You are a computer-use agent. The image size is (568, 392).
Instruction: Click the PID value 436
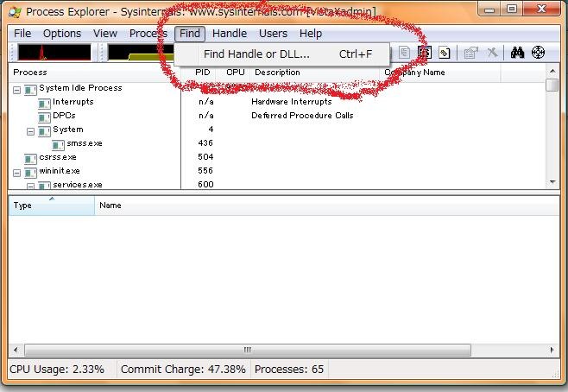(205, 143)
